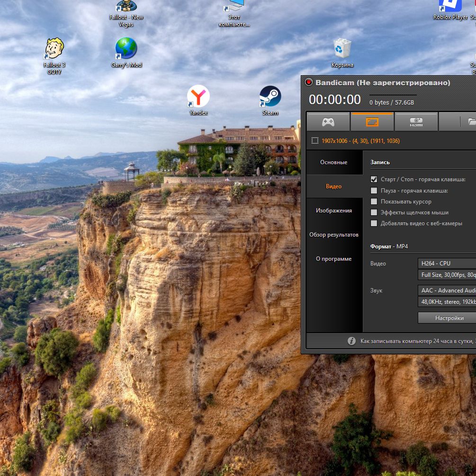Click the 0 bytes / 57.6GB storage text

[x=392, y=103]
